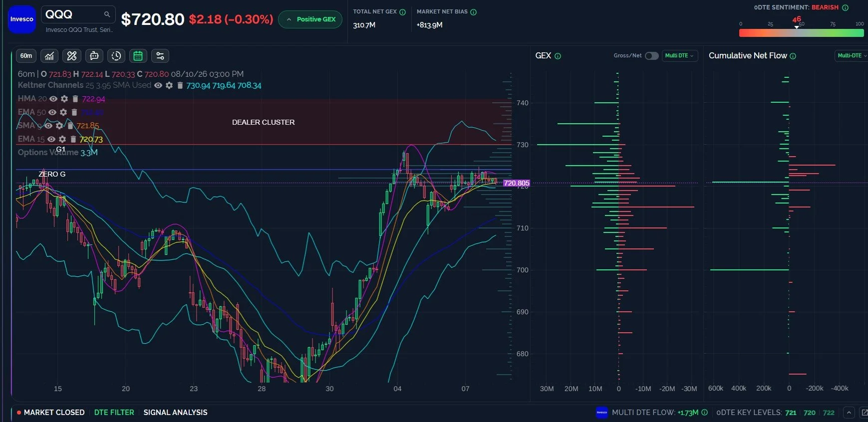Delete the HMA 20 indicator
This screenshot has width=868, height=422.
click(x=75, y=99)
